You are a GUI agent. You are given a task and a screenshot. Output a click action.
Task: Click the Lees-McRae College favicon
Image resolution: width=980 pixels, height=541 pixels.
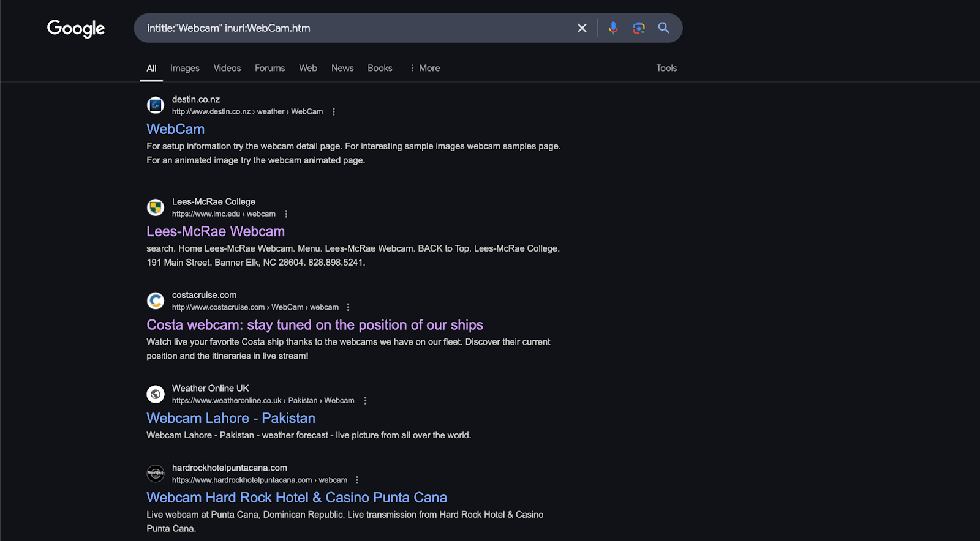156,207
